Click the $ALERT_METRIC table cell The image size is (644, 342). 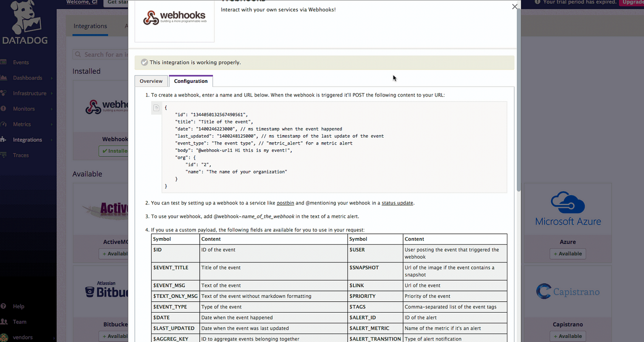[375, 328]
